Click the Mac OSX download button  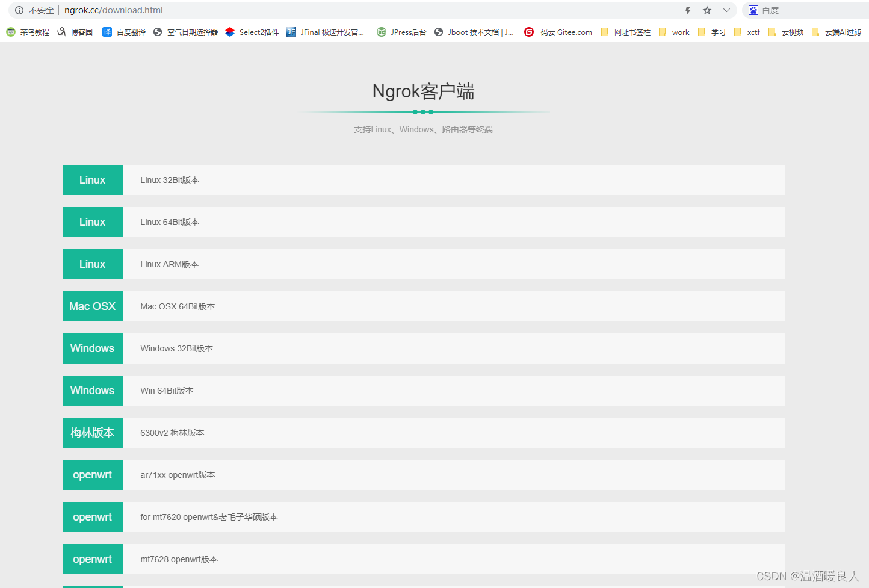pyautogui.click(x=93, y=306)
